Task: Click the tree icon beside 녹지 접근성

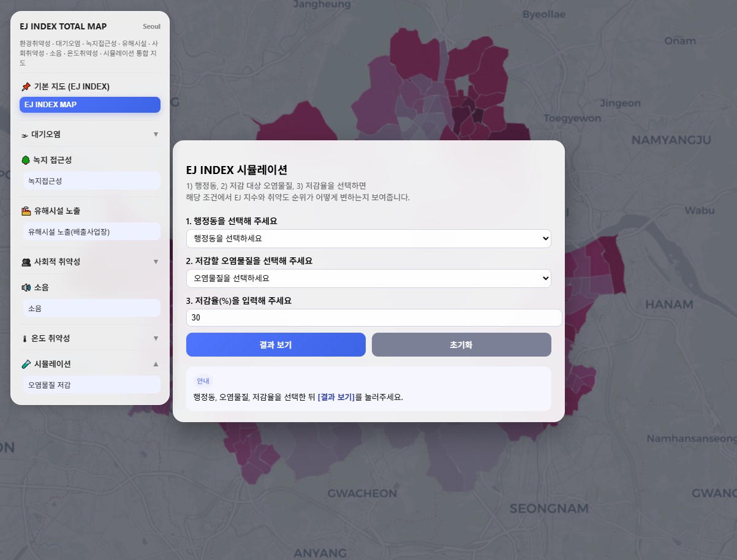Action: click(x=26, y=160)
